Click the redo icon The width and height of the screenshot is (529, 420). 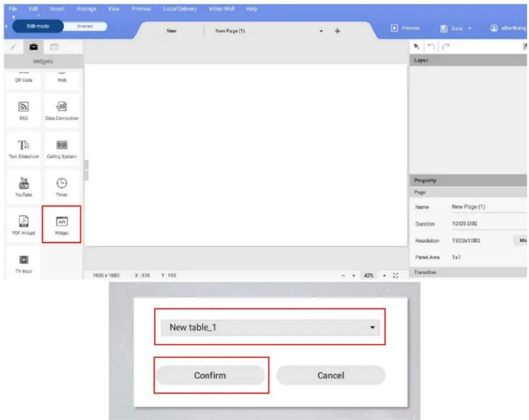446,46
